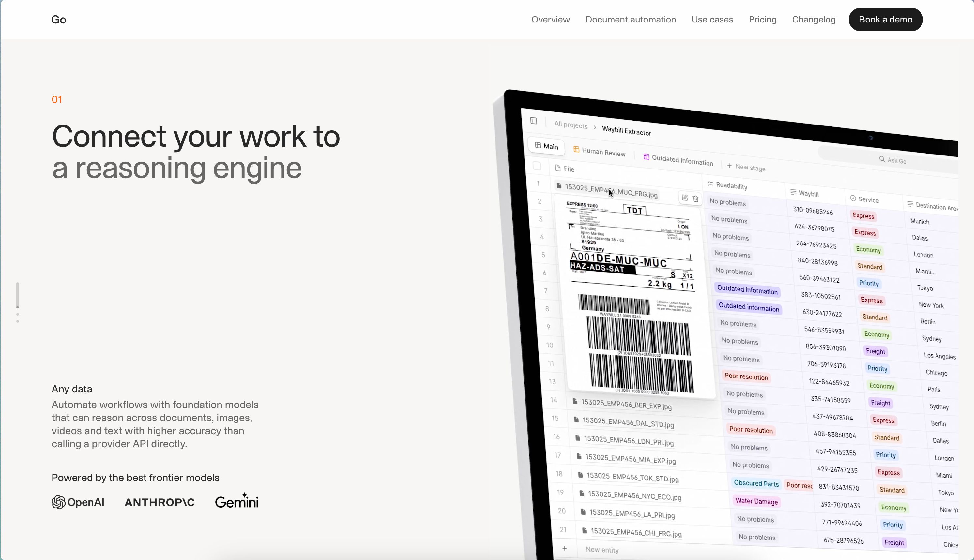Image resolution: width=974 pixels, height=560 pixels.
Task: Click the Book a demo button
Action: click(886, 20)
